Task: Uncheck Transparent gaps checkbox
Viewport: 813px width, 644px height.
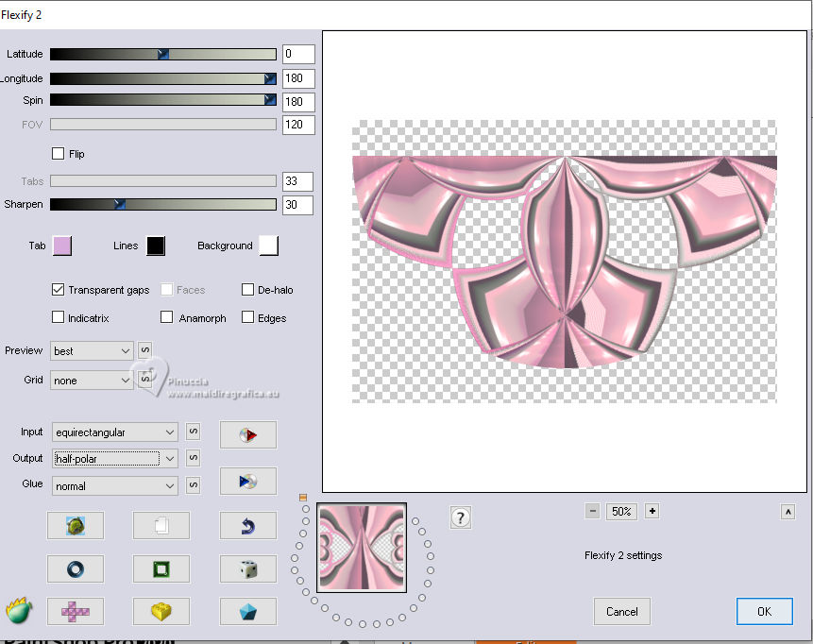Action: (x=59, y=289)
